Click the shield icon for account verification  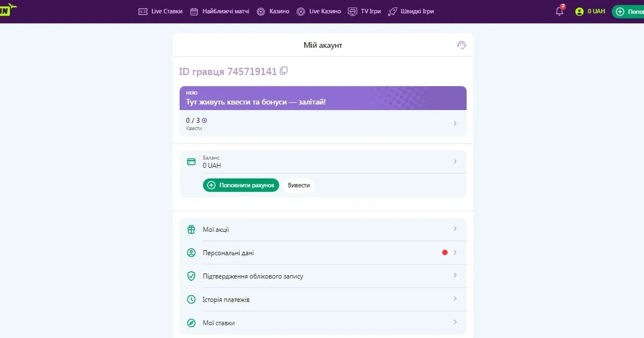pyautogui.click(x=191, y=276)
